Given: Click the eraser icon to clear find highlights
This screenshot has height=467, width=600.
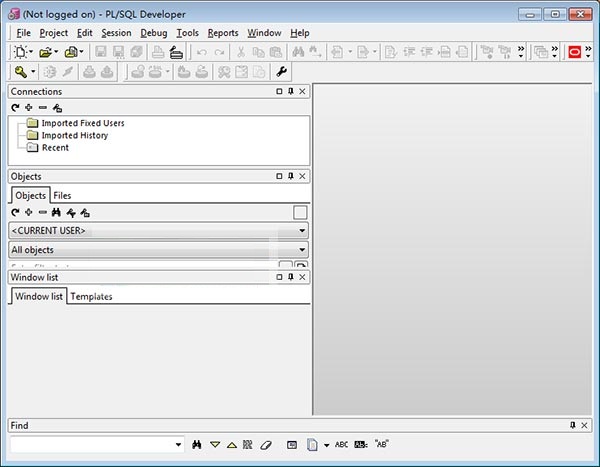Looking at the screenshot, I should coord(265,444).
